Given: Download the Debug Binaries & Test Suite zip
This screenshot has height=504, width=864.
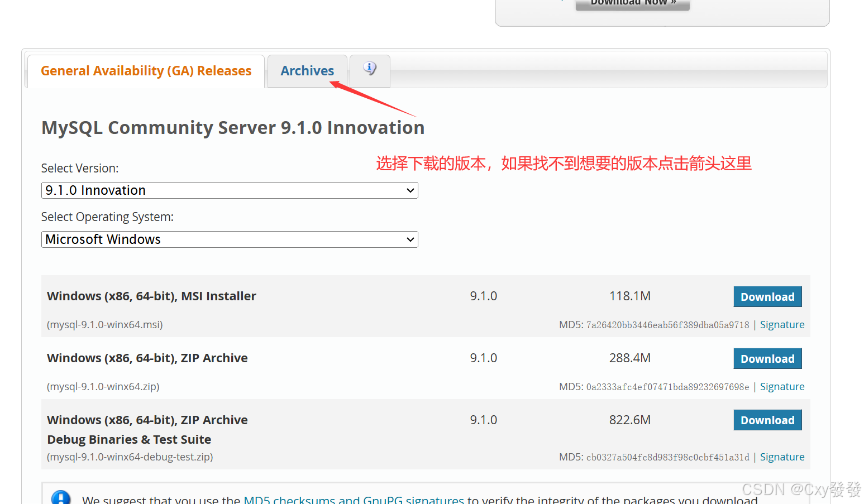Looking at the screenshot, I should tap(767, 420).
